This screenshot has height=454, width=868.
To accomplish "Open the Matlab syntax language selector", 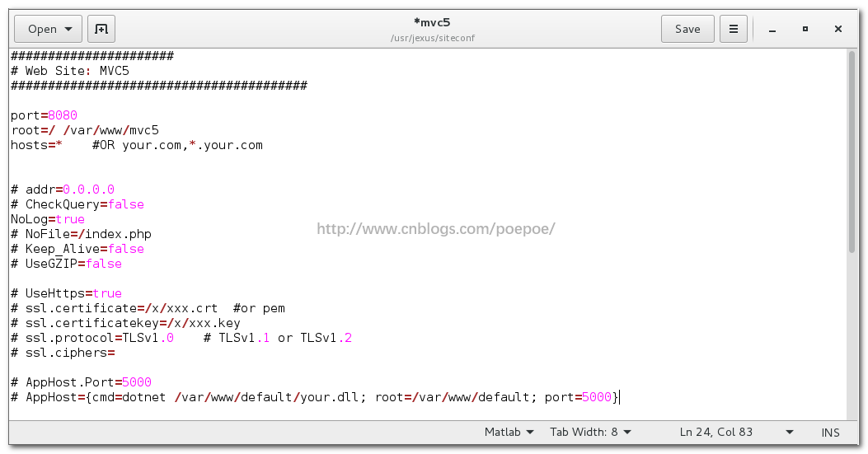I will tap(509, 432).
